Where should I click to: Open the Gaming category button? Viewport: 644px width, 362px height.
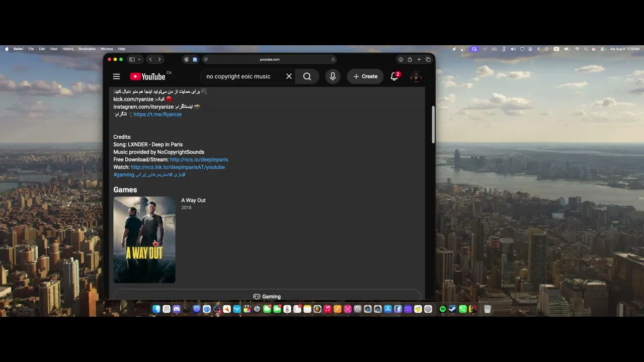click(267, 296)
